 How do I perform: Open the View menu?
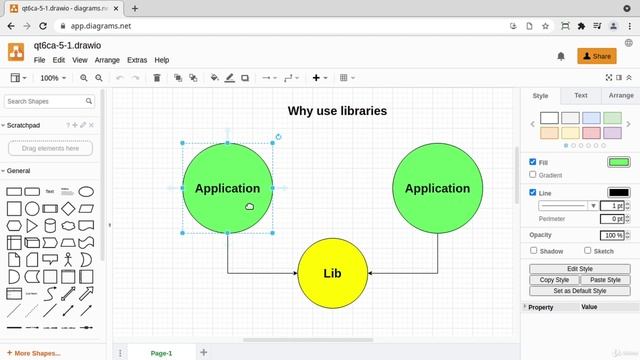(x=80, y=60)
